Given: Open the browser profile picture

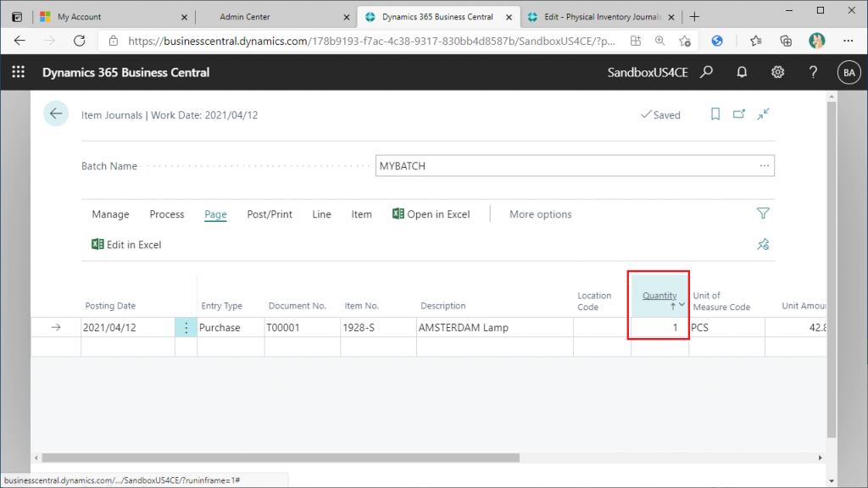Looking at the screenshot, I should pyautogui.click(x=816, y=41).
